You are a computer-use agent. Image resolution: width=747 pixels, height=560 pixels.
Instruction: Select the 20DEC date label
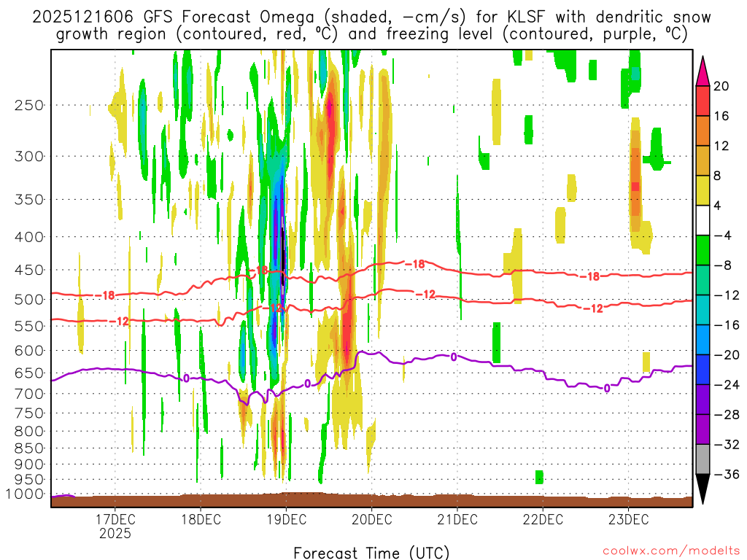372,519
